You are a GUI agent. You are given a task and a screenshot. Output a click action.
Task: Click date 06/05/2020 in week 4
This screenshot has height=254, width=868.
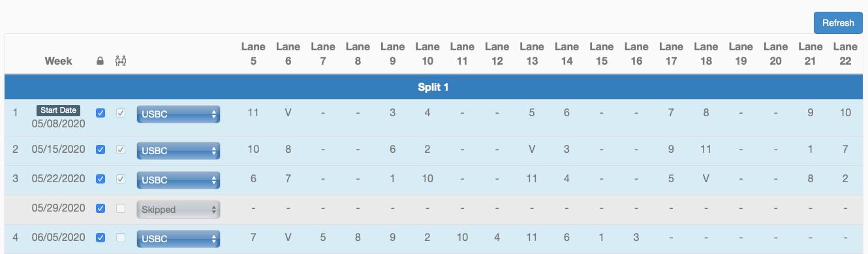[x=59, y=238]
